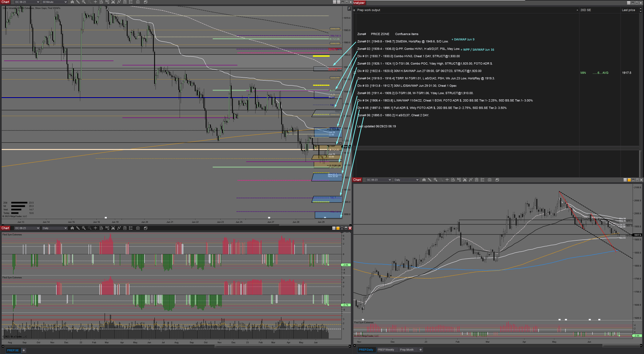Click zoom in magnifier on 60 Minute chart
644x354 pixels.
tap(84, 2)
